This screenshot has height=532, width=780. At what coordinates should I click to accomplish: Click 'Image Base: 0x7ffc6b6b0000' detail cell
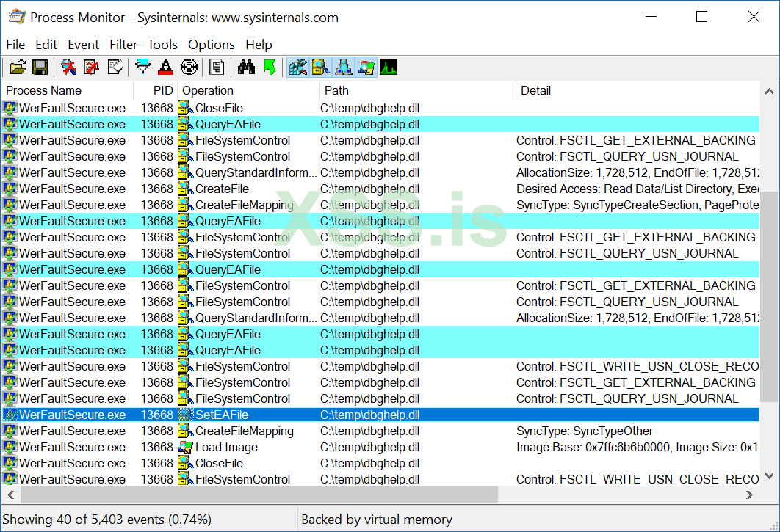click(x=638, y=447)
